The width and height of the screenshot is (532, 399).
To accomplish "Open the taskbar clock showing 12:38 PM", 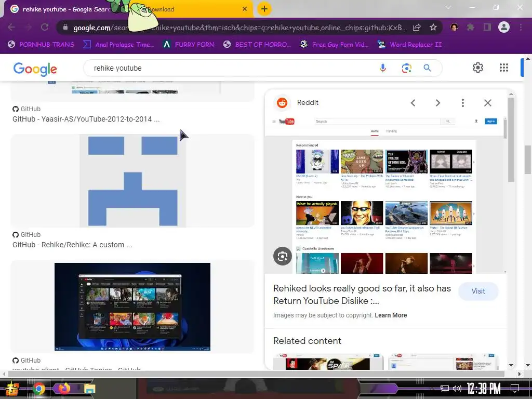I will [x=484, y=389].
